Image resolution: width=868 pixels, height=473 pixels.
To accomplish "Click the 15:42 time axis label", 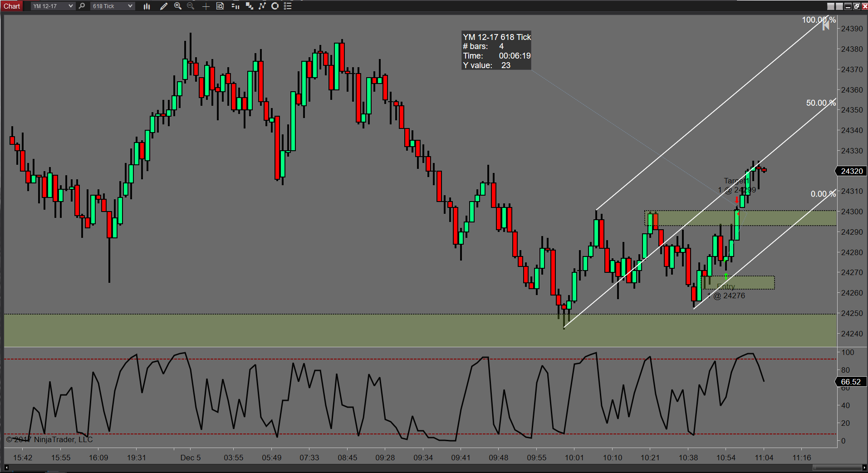I will (23, 458).
